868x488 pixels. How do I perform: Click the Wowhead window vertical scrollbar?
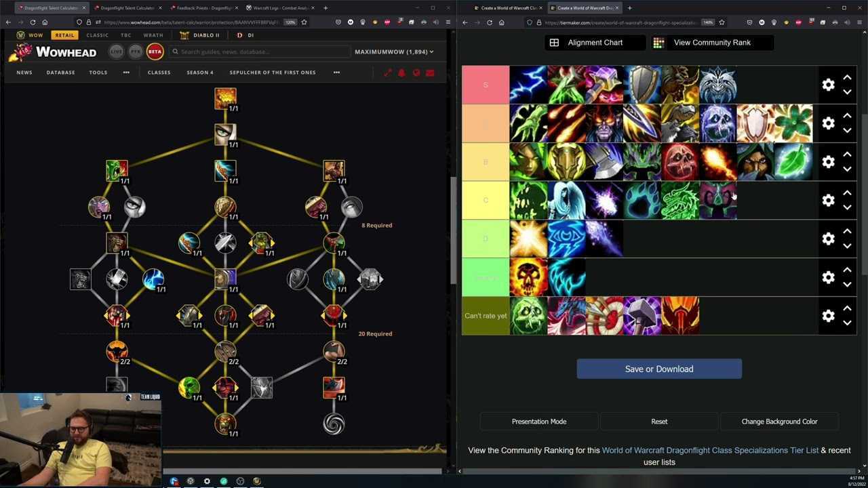(452, 230)
